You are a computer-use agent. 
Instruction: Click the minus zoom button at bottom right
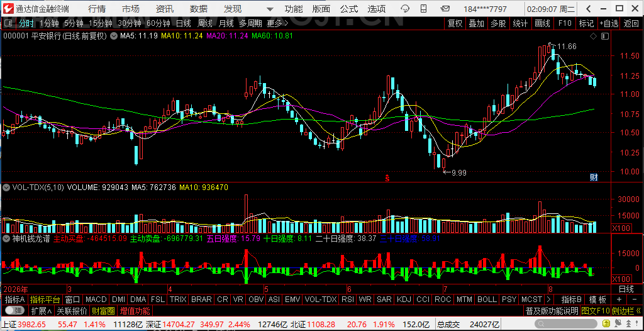click(x=633, y=300)
